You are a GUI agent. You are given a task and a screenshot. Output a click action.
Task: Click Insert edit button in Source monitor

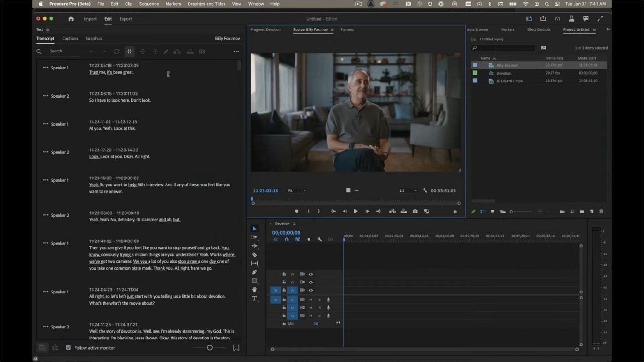[x=392, y=212]
